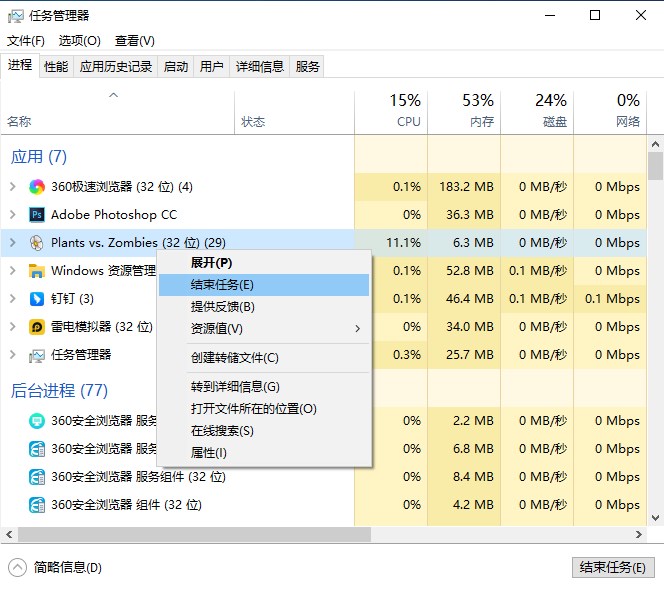Switch to the 启动 tab
Image resolution: width=664 pixels, height=592 pixels.
(x=176, y=66)
